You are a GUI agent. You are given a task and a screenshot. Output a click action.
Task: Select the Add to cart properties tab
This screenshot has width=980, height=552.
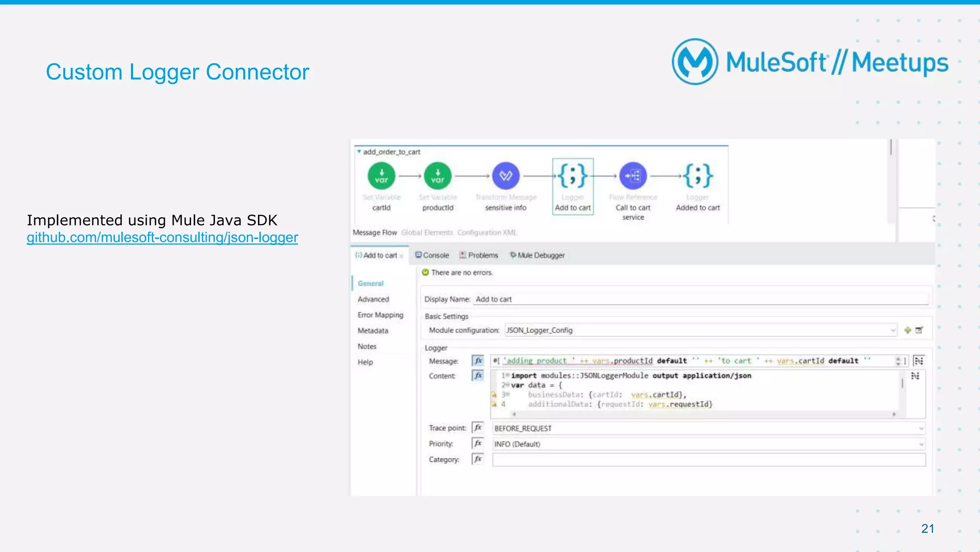coord(379,255)
